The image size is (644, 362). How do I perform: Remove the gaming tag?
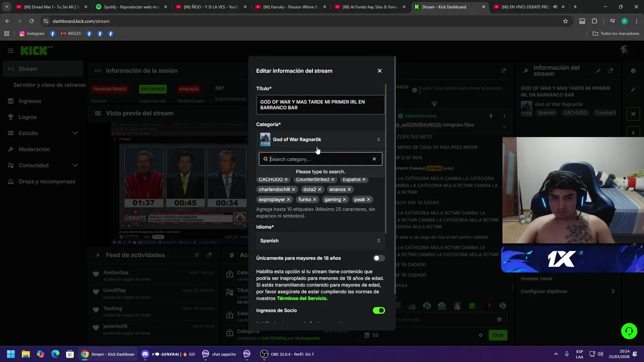[x=344, y=200]
